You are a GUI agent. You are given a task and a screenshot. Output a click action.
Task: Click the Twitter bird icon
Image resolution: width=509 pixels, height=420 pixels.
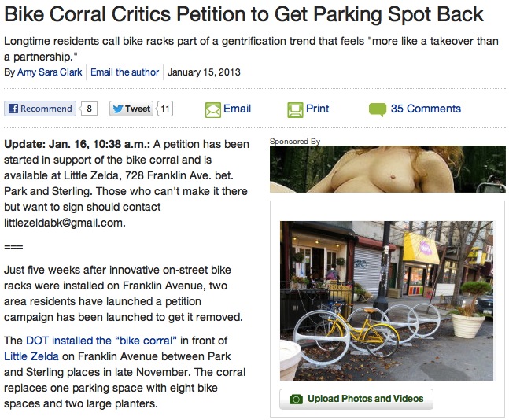[x=118, y=109]
